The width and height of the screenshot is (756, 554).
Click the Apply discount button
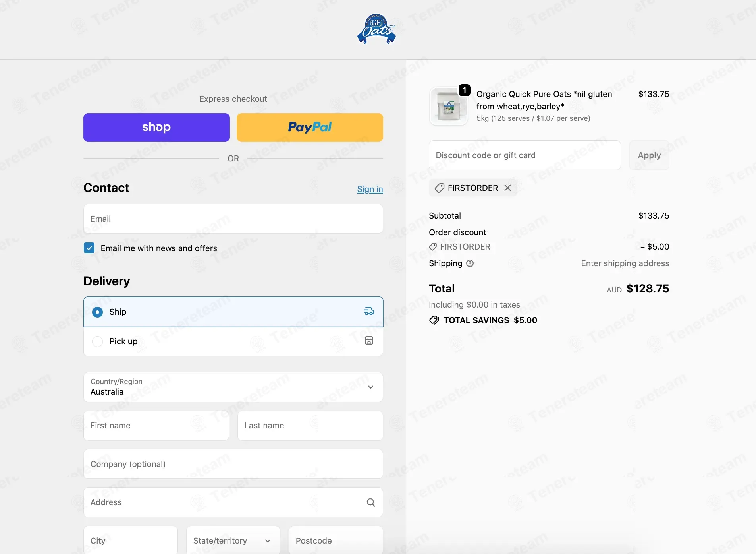tap(649, 155)
